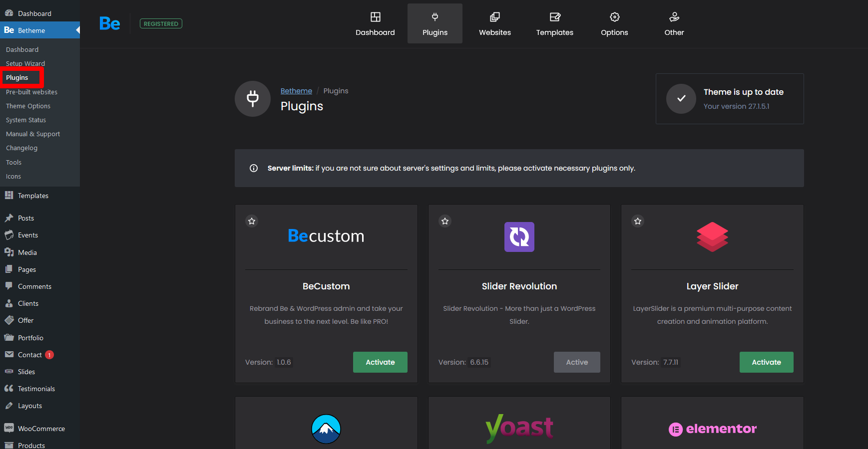Viewport: 868px width, 449px height.
Task: Open Icons submenu item
Action: [x=13, y=177]
